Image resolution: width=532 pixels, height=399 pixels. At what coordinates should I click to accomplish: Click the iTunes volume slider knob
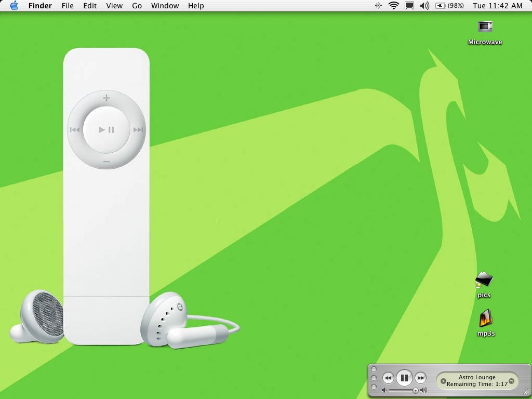coord(415,391)
